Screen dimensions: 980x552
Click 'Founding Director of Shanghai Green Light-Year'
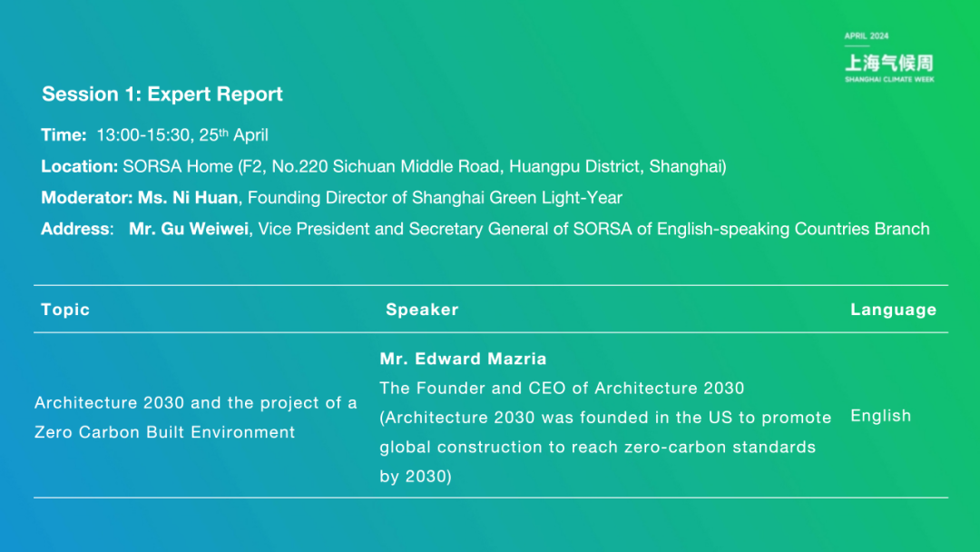coord(435,198)
